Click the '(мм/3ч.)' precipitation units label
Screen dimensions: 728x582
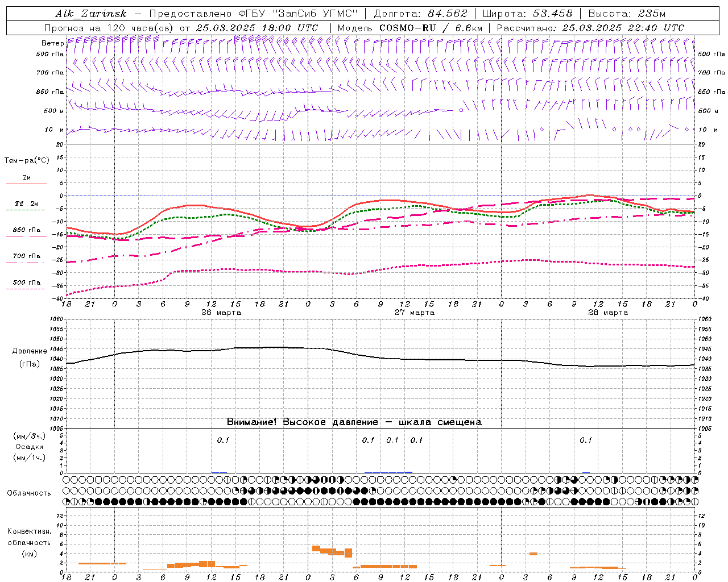(x=29, y=436)
